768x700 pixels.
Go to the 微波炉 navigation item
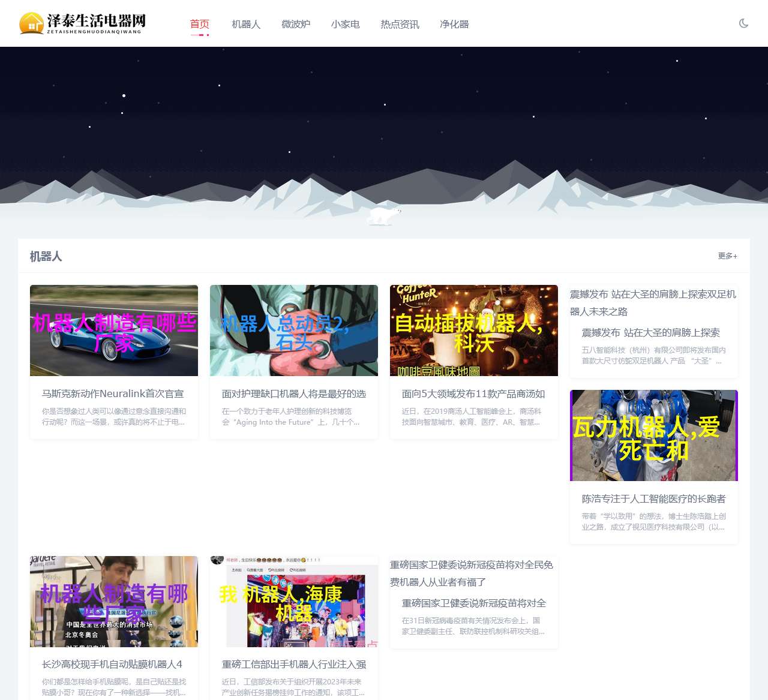tap(296, 24)
